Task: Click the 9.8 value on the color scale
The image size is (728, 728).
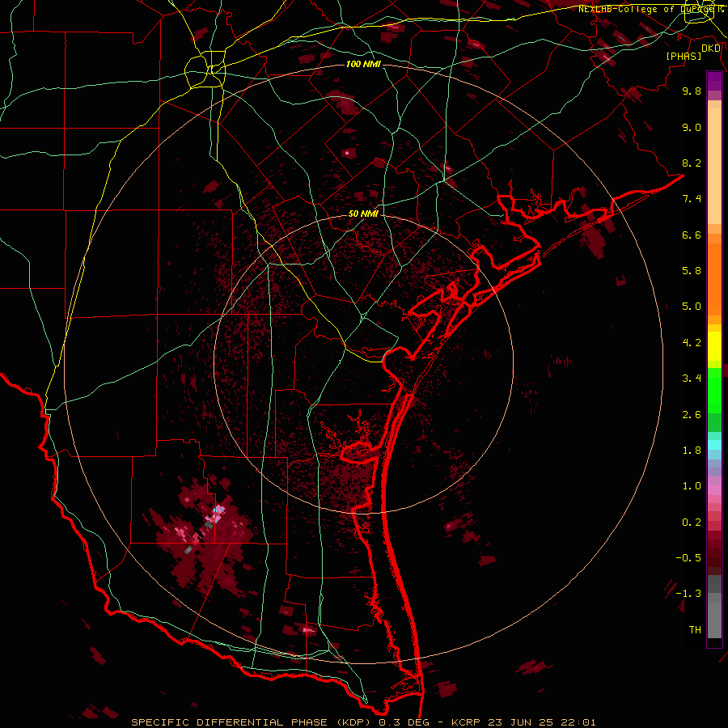Action: pyautogui.click(x=692, y=91)
